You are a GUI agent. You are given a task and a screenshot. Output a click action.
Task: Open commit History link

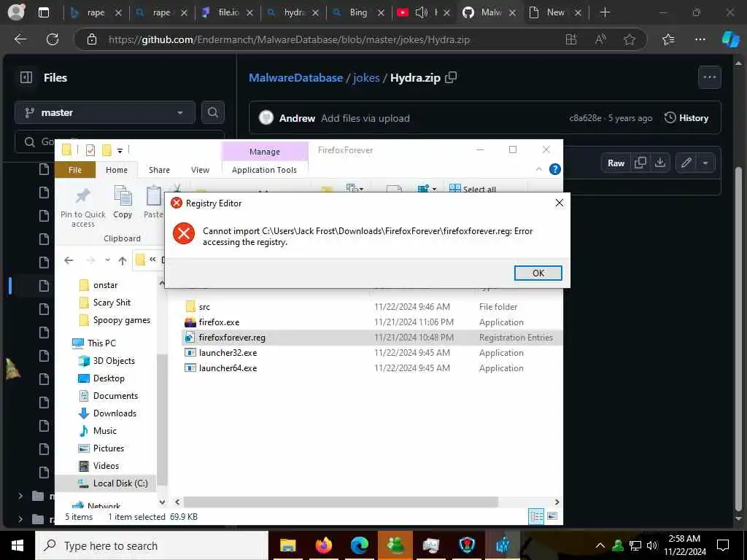click(x=686, y=117)
